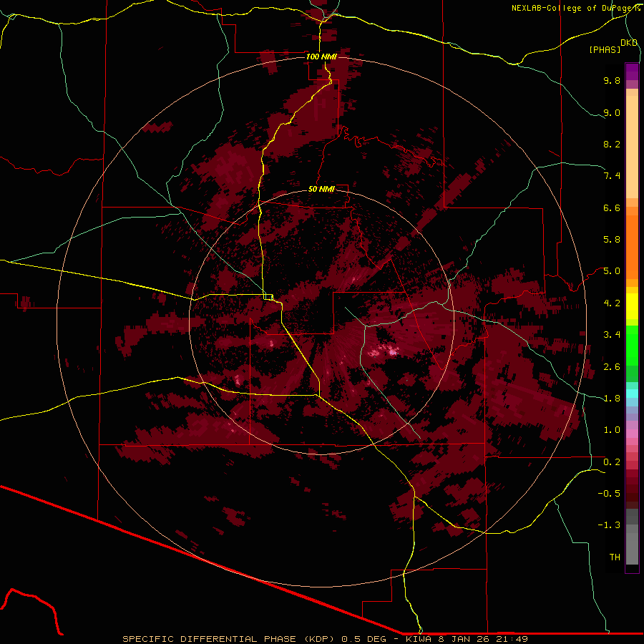Click the 50 NMI range ring label

(321, 189)
